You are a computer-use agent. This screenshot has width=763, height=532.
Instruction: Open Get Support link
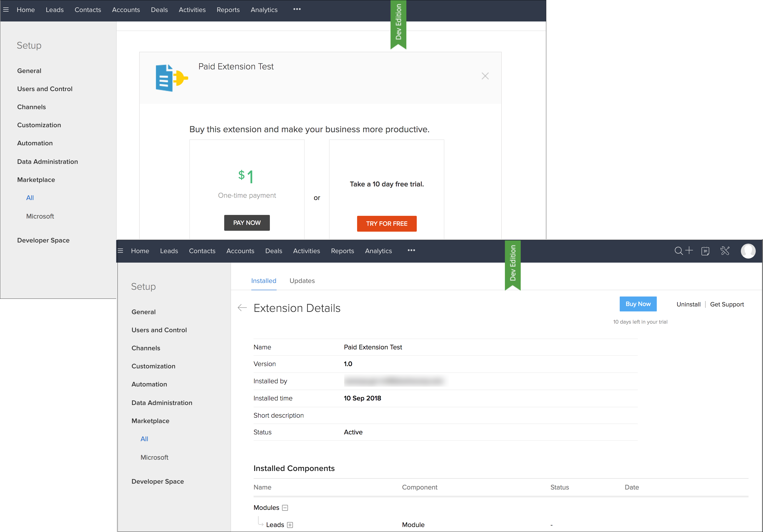click(727, 304)
